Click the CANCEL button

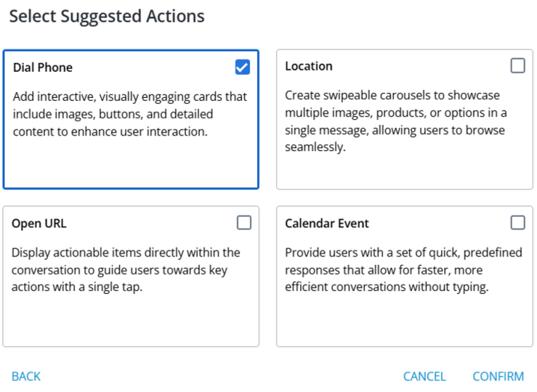424,376
